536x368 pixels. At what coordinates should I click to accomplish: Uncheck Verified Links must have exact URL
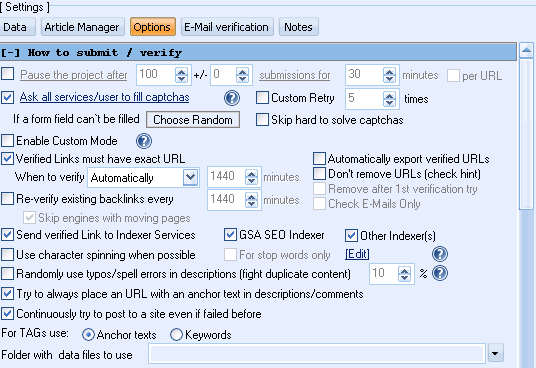8,159
